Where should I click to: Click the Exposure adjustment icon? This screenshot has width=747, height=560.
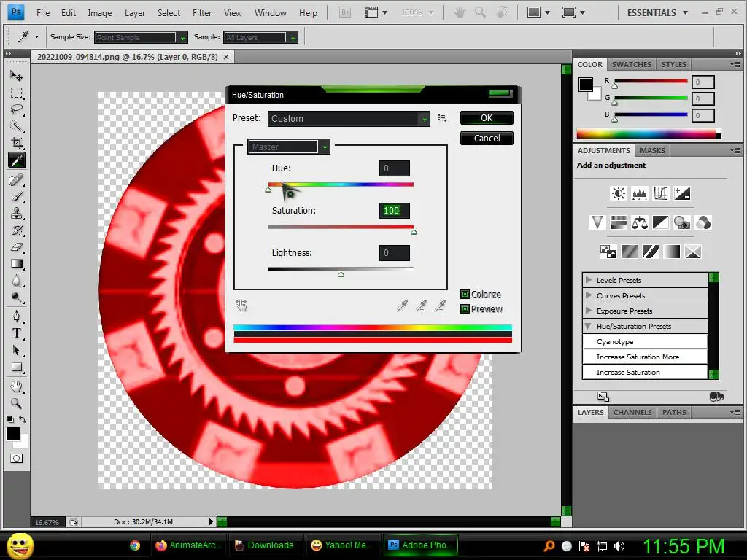682,193
